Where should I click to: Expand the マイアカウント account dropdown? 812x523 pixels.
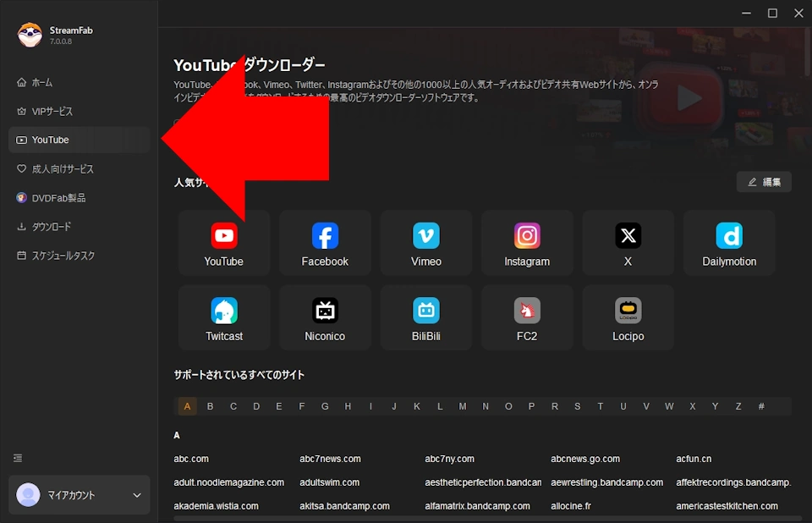click(79, 495)
